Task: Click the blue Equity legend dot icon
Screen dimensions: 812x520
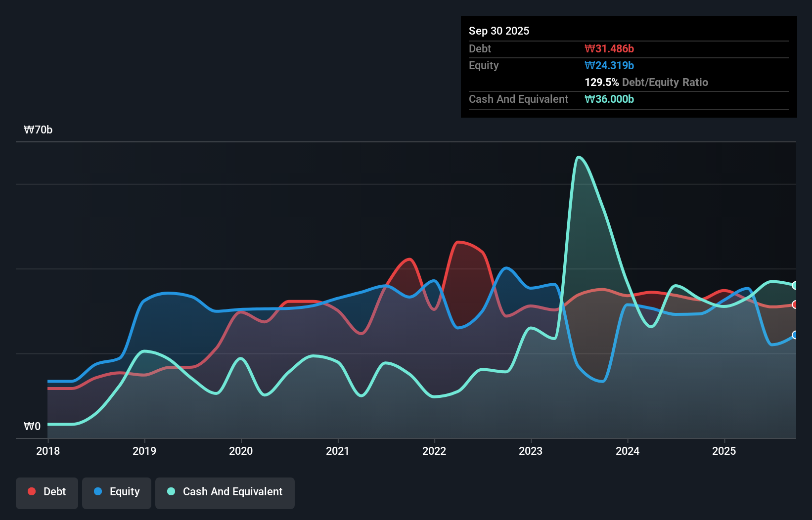Action: tap(97, 491)
